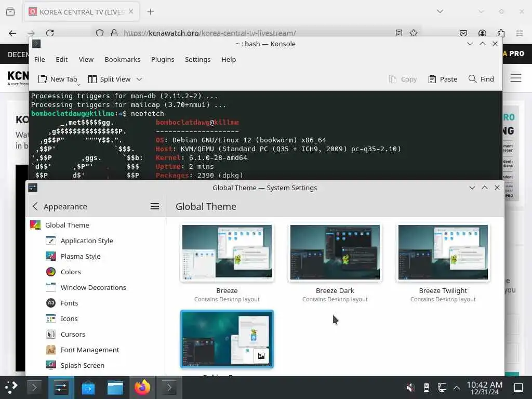Open the Konsole Help menu

tap(229, 59)
